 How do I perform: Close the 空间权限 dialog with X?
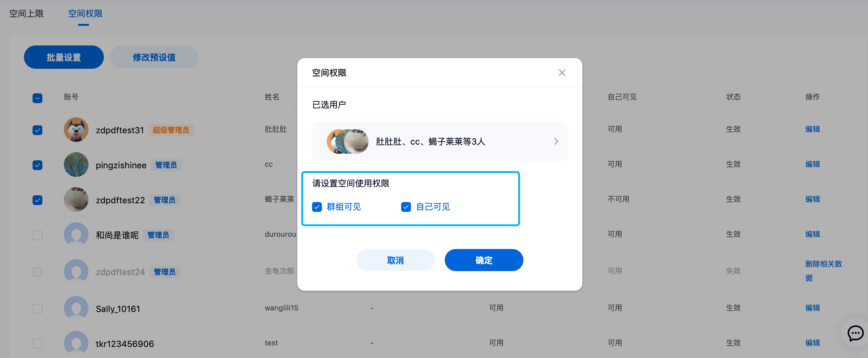click(x=562, y=73)
